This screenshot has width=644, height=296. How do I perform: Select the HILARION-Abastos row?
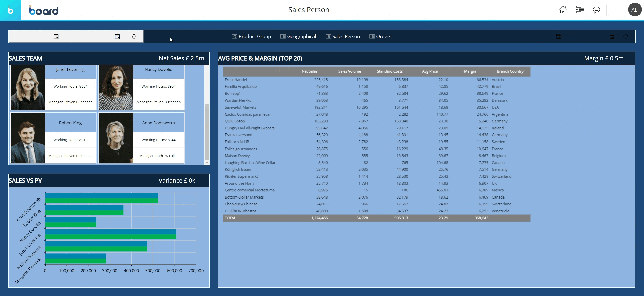coord(377,211)
